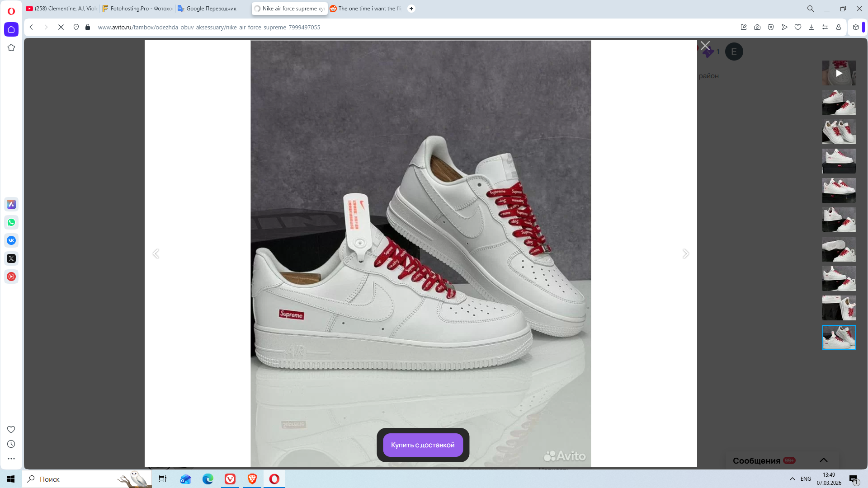Switch to the Google Переводчик tab
Viewport: 868px width, 488px height.
(211, 9)
